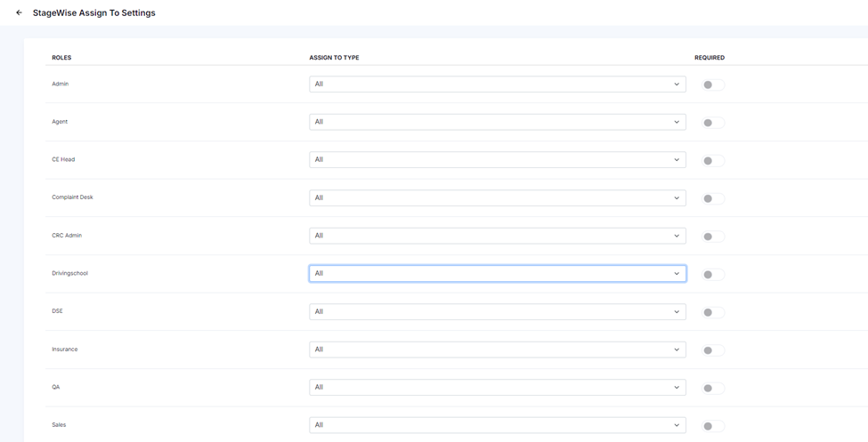
Task: Turn on Required for DSE role
Action: coord(713,313)
